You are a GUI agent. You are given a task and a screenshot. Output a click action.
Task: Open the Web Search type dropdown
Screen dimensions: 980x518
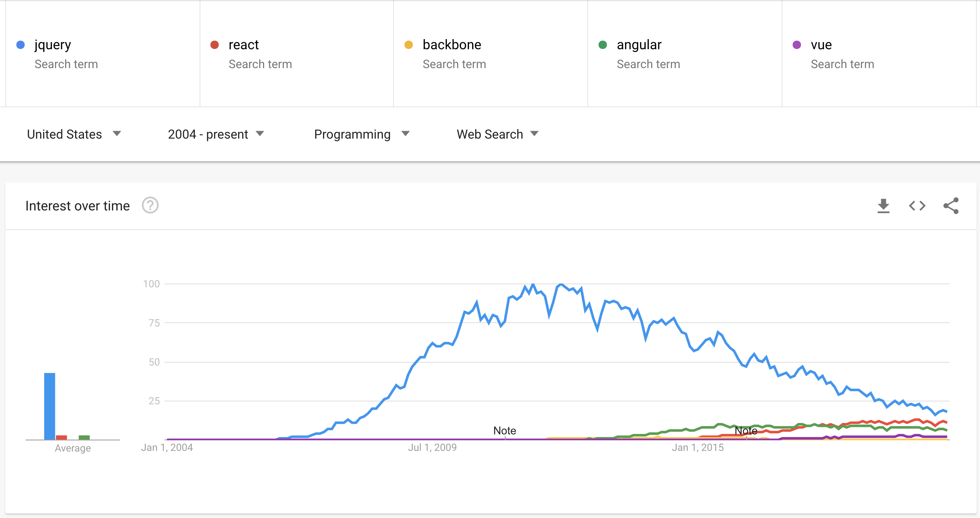[498, 134]
